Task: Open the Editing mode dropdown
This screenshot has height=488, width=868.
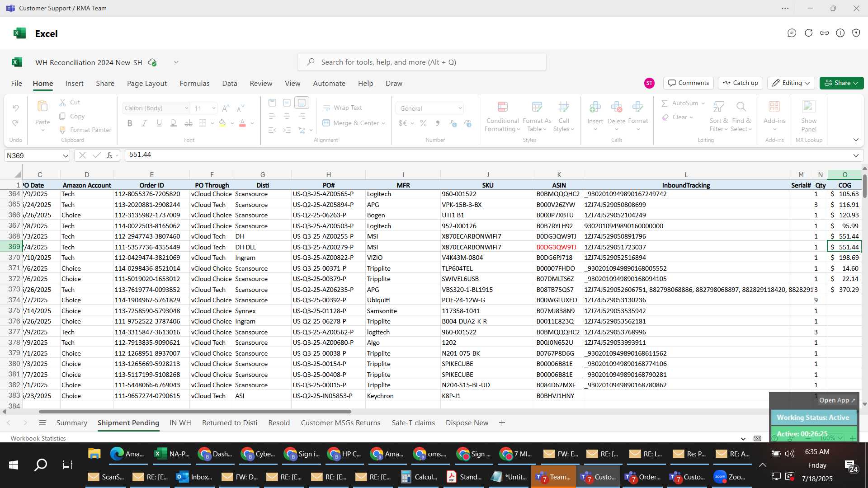Action: point(791,83)
